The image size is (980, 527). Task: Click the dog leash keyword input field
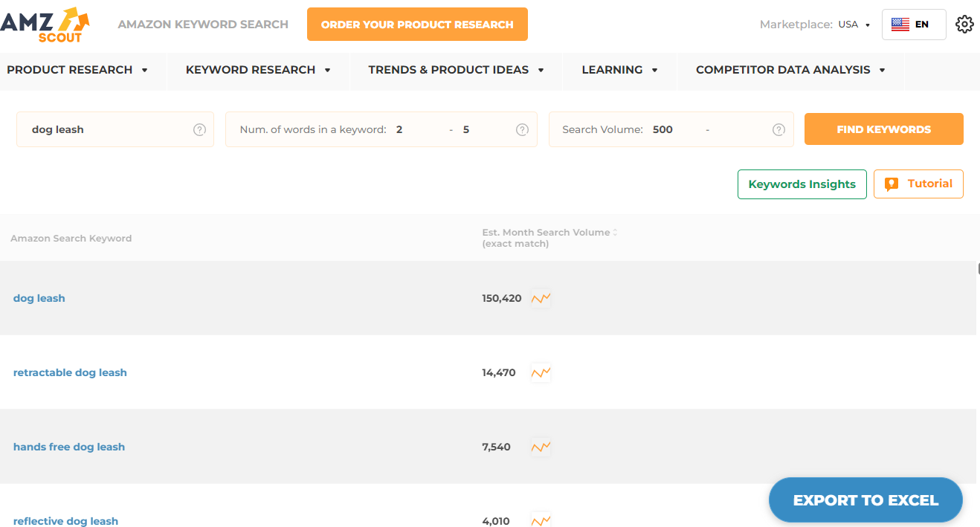104,129
